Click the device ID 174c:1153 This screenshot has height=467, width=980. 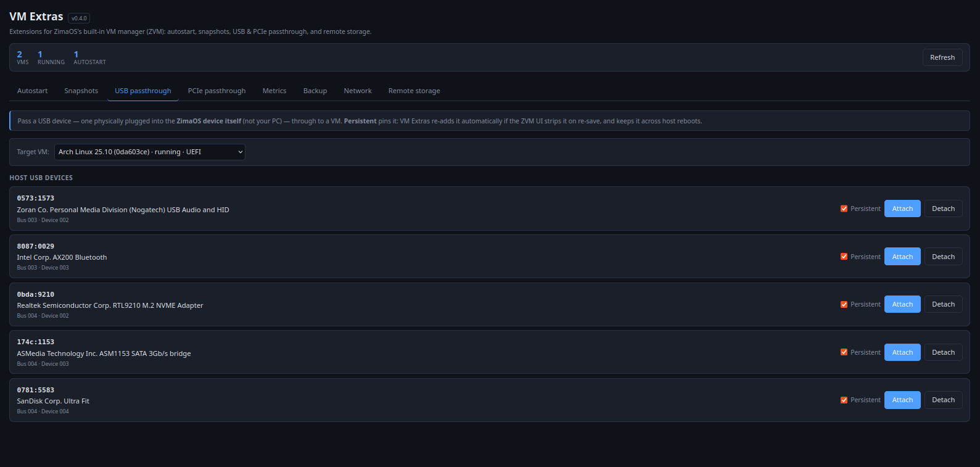tap(36, 342)
